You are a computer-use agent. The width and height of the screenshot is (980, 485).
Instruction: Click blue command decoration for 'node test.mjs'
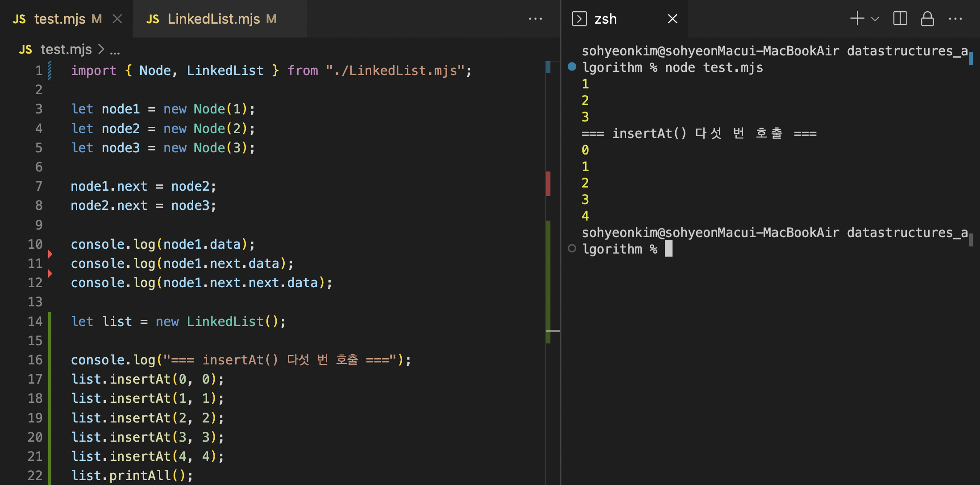(572, 67)
